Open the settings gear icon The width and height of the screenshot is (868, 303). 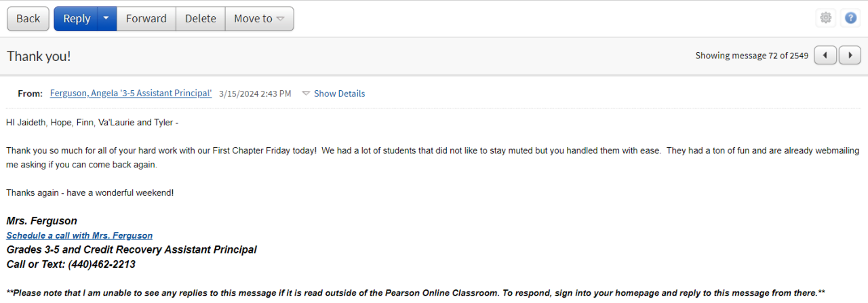[x=825, y=18]
